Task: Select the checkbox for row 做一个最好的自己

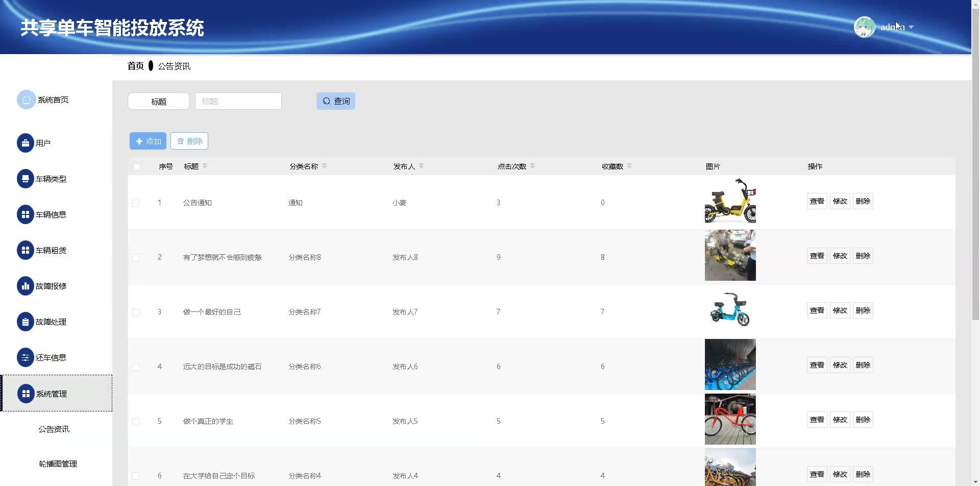Action: click(136, 312)
